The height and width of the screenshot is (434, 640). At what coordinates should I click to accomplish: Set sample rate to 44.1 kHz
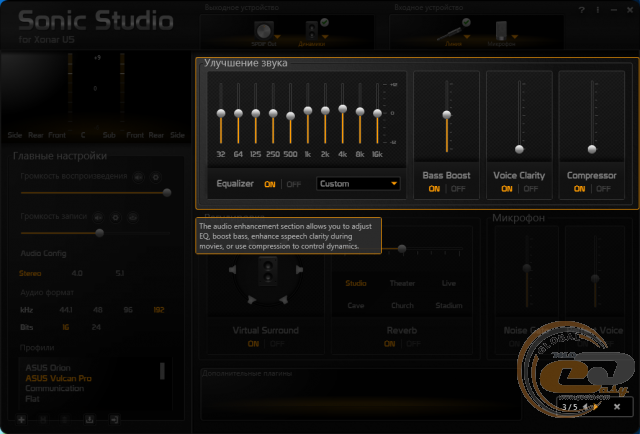[x=66, y=310]
